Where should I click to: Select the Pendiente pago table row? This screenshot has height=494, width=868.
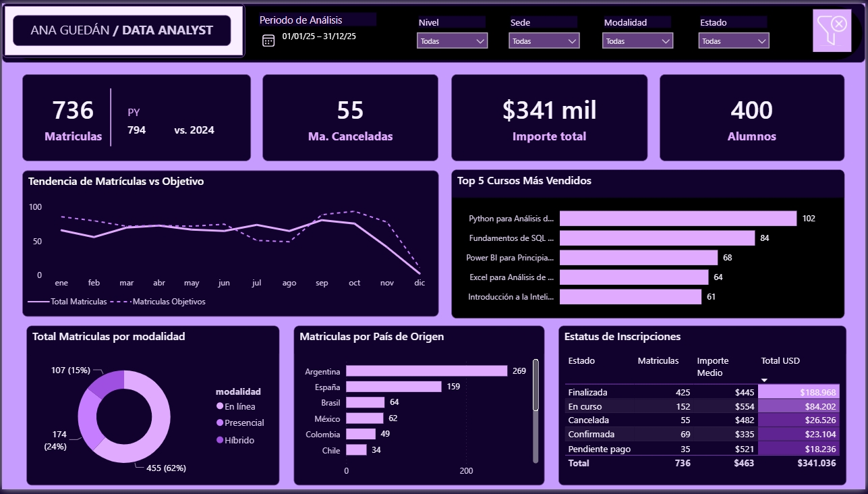(702, 449)
